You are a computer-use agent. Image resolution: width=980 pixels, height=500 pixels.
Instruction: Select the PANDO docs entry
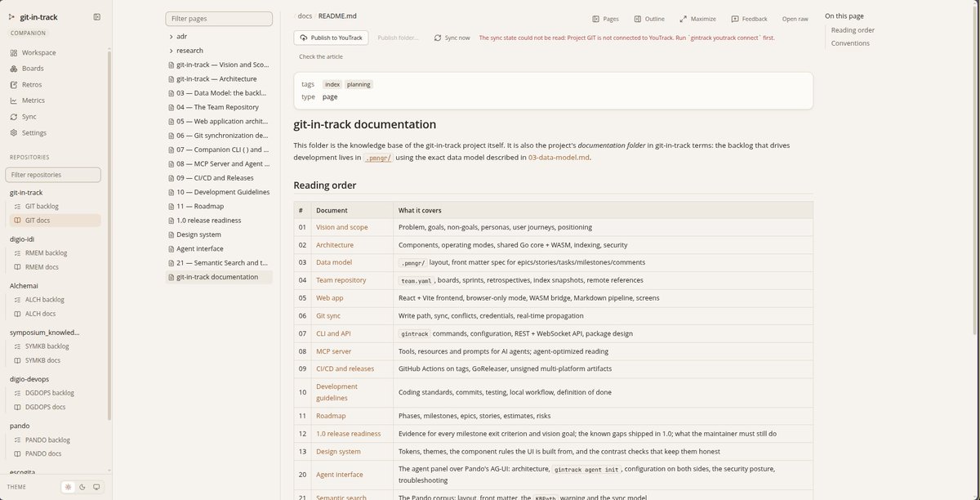56,453
